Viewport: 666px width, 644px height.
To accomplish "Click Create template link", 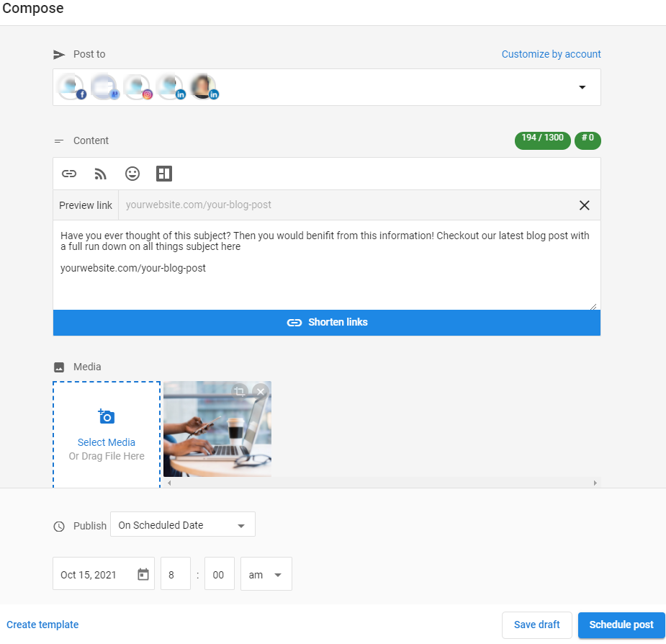I will coord(42,625).
